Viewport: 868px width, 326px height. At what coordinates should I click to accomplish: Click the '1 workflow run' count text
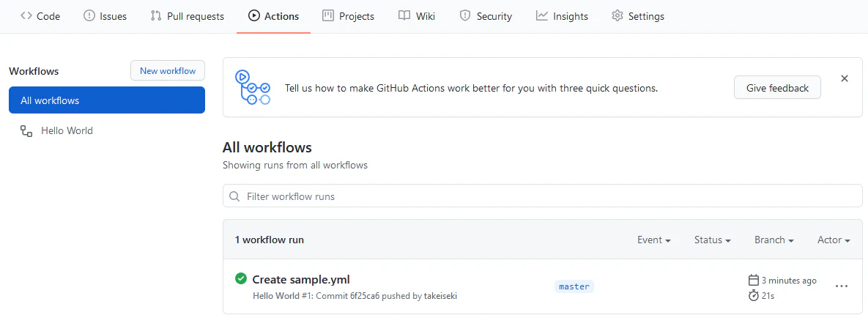tap(270, 240)
